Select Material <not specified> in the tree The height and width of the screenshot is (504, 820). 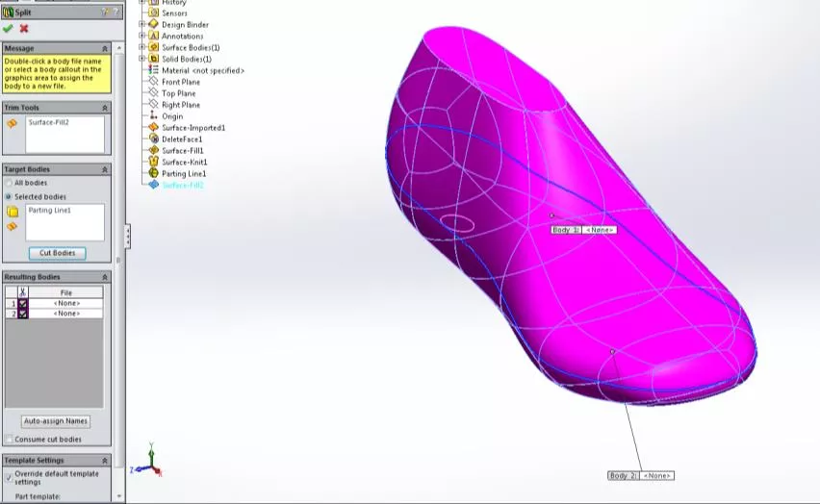tap(203, 70)
